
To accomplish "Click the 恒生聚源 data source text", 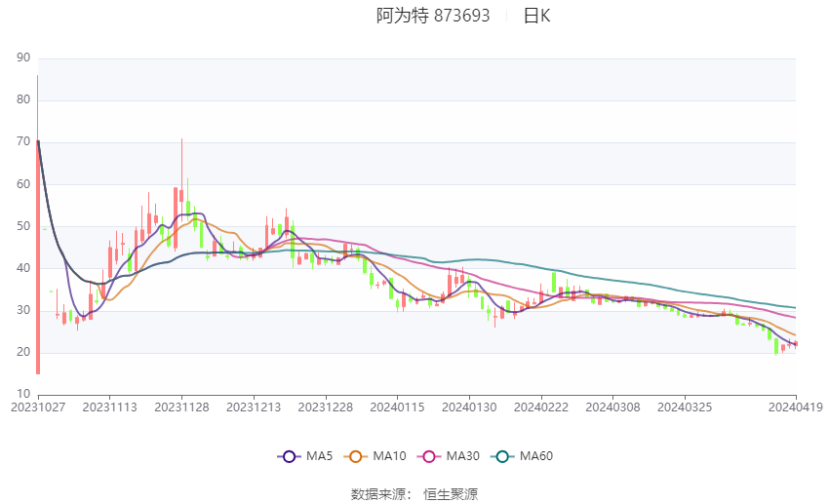I will (x=451, y=494).
